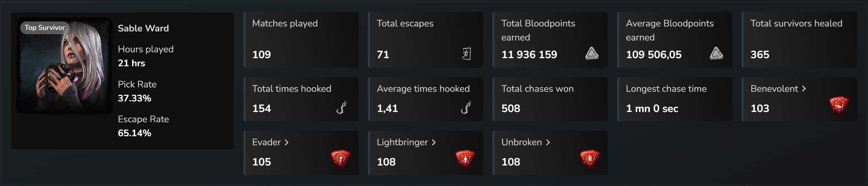Select the Total chases won card
868x186 pixels.
coord(550,99)
